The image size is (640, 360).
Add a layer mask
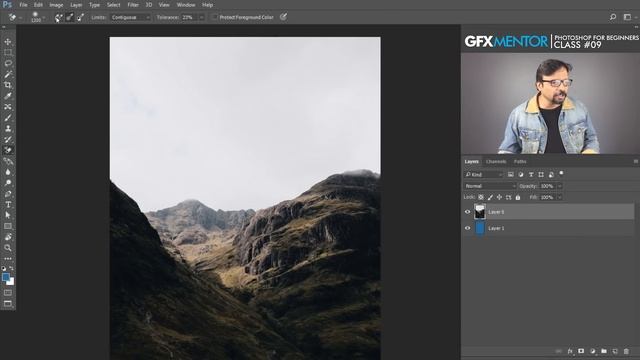[581, 351]
